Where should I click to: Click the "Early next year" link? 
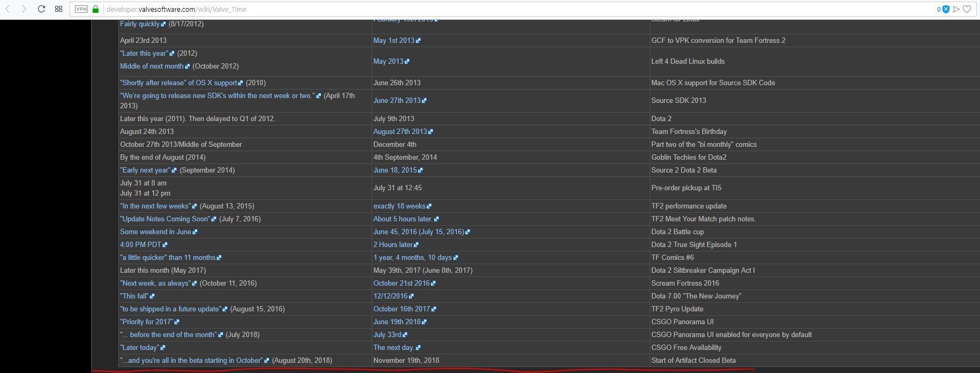145,170
